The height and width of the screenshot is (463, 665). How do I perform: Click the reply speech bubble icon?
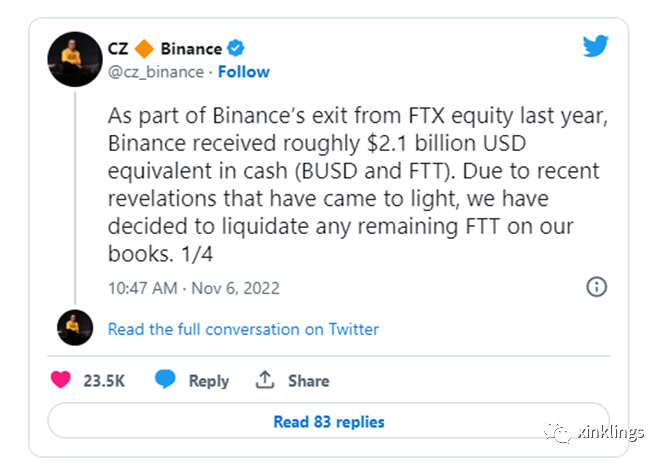[166, 380]
